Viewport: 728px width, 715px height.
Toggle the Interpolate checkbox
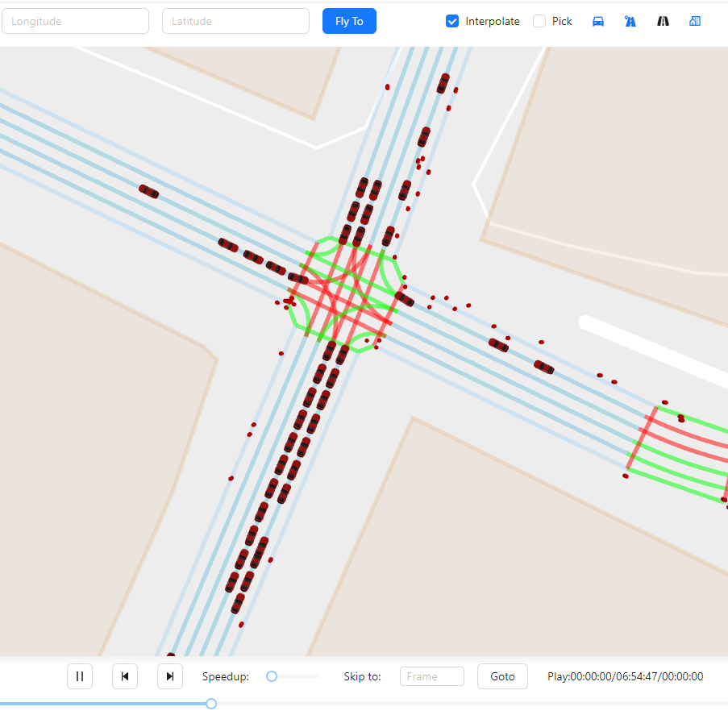(x=452, y=21)
